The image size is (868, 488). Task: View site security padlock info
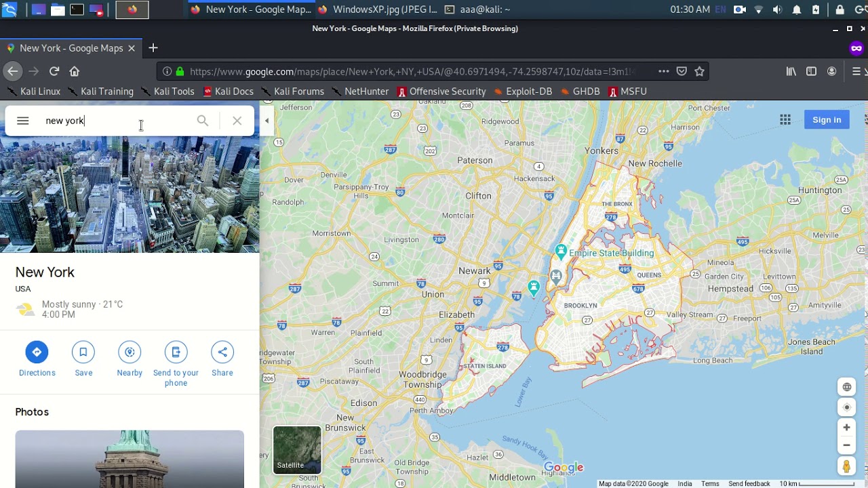click(x=180, y=71)
